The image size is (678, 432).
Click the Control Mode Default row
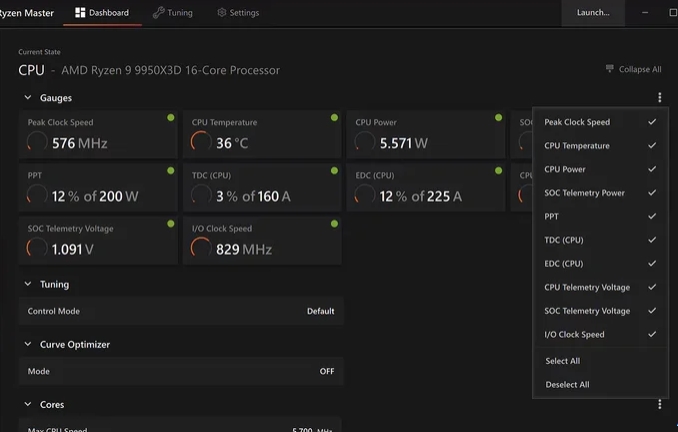[181, 311]
